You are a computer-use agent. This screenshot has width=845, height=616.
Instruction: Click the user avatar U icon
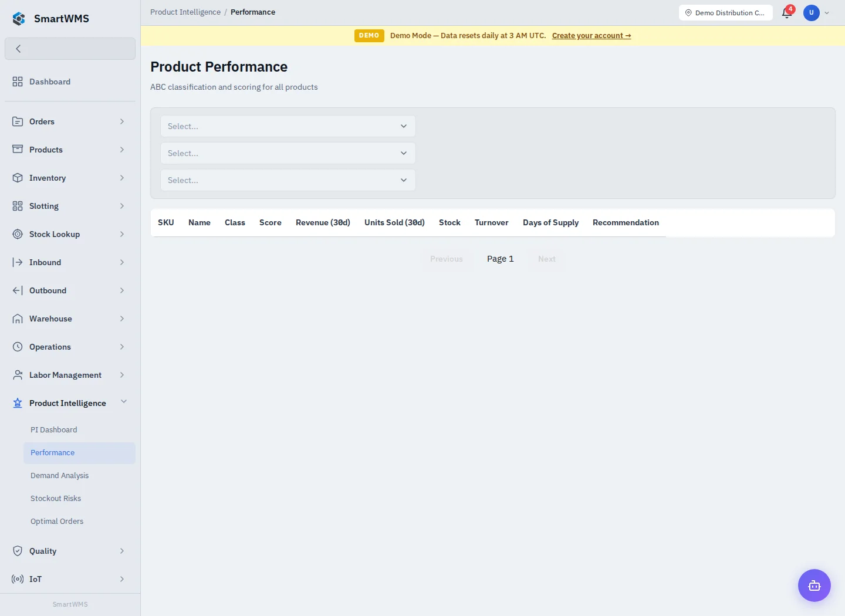pos(812,12)
